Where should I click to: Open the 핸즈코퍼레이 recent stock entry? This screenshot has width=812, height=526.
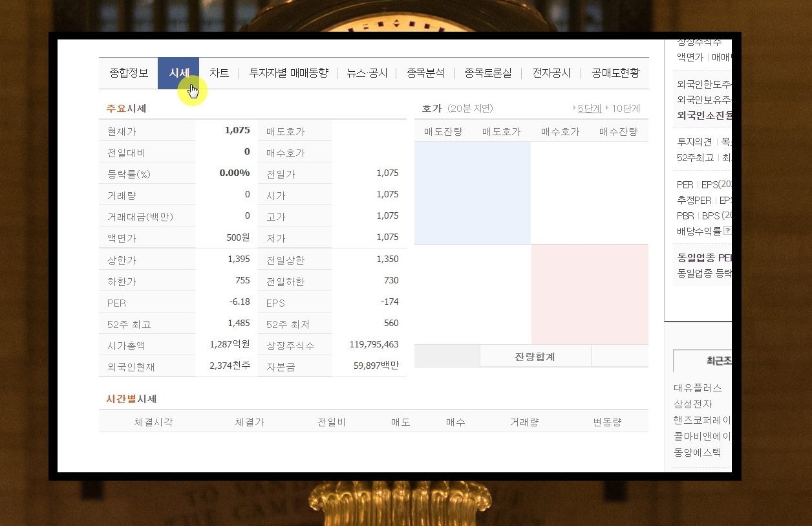pos(702,420)
